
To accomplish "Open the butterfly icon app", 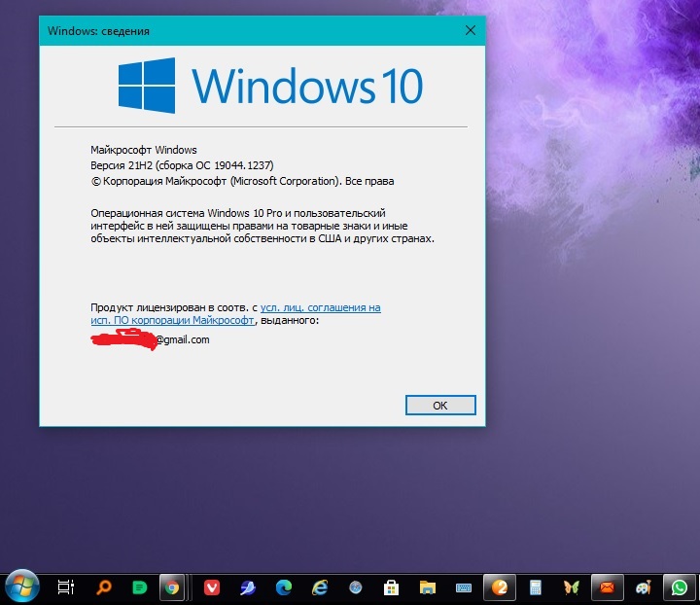I will click(572, 587).
